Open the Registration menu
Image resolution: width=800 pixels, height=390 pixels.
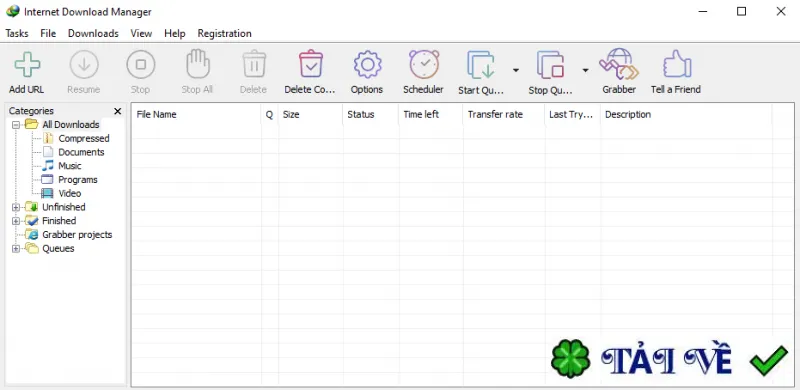(x=224, y=33)
